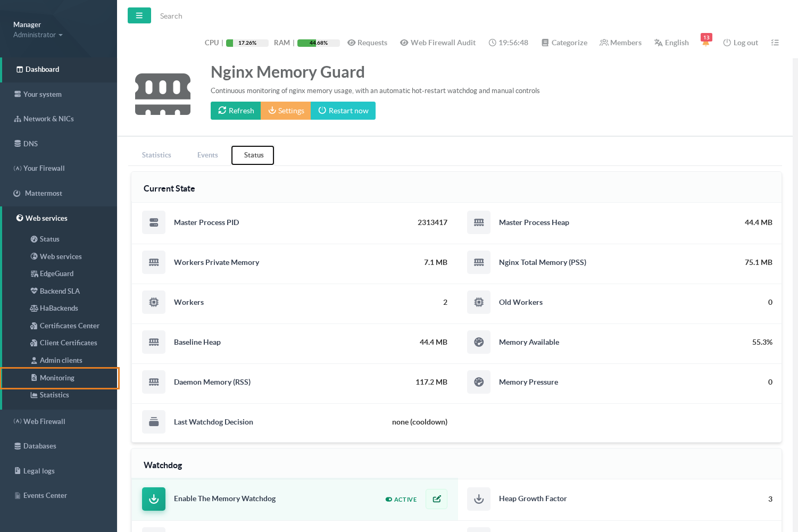Image resolution: width=798 pixels, height=532 pixels.
Task: Click the hamburger menu toggle button
Action: pos(139,15)
